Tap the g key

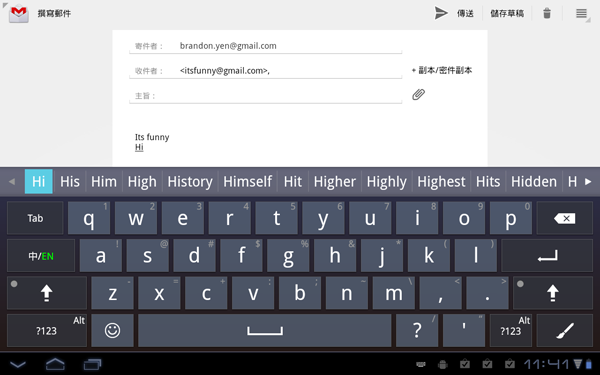click(288, 256)
